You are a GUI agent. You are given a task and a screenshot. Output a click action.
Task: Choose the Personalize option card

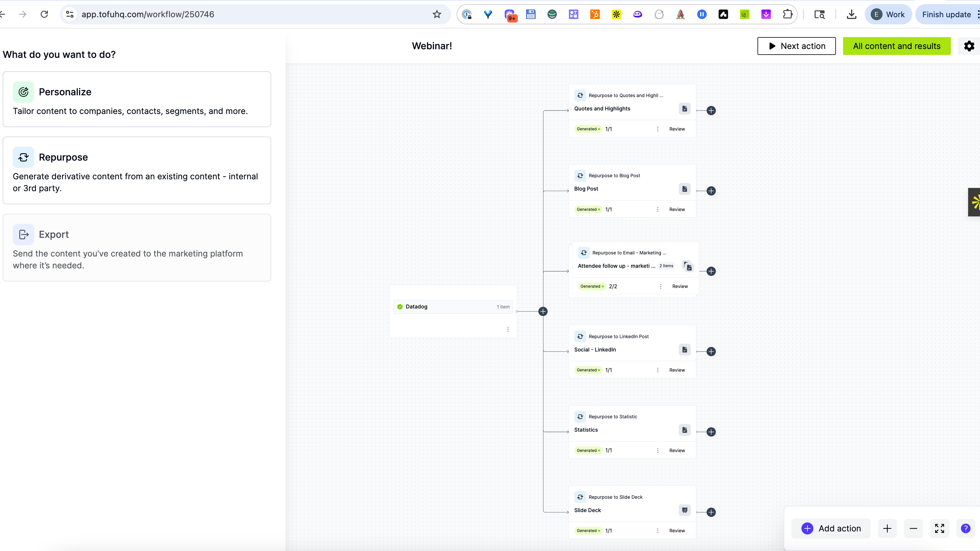[x=137, y=99]
